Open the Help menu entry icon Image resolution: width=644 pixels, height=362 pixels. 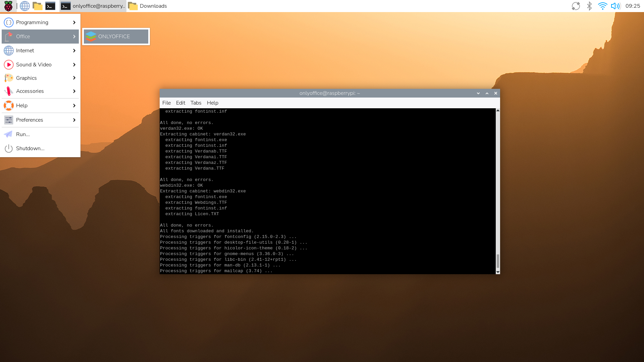(x=8, y=105)
